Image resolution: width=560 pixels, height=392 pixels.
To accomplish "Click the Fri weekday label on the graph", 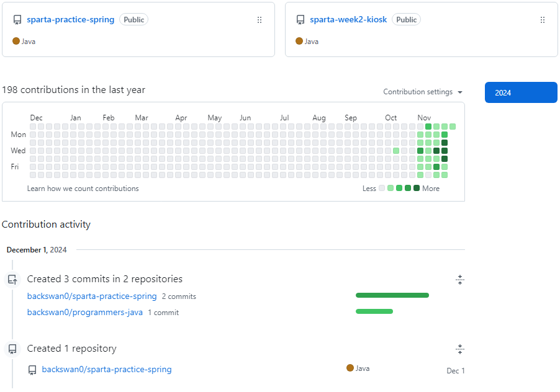I will (15, 167).
